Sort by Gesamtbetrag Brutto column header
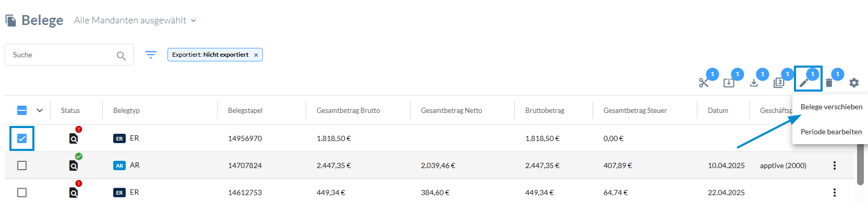Viewport: 868px width, 204px height. 348,110
